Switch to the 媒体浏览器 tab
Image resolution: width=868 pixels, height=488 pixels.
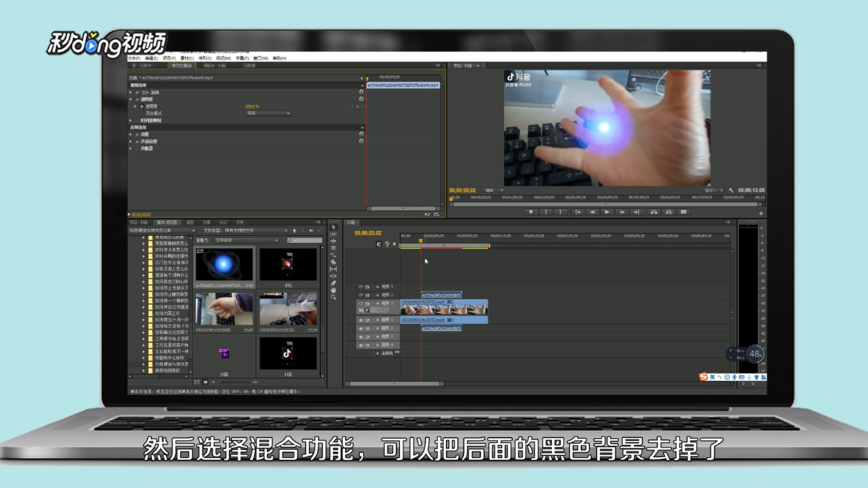coord(167,222)
